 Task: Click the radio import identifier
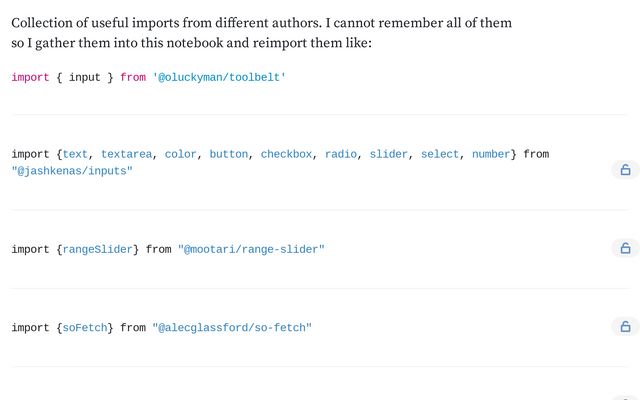(x=340, y=154)
